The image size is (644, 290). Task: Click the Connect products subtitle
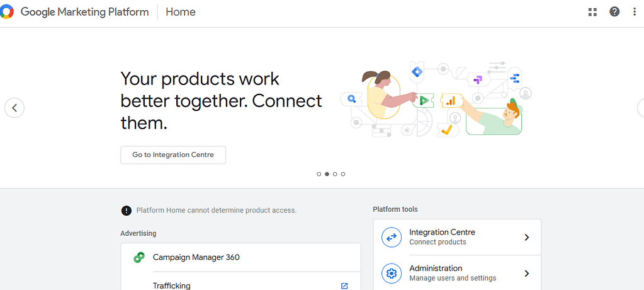pyautogui.click(x=438, y=242)
